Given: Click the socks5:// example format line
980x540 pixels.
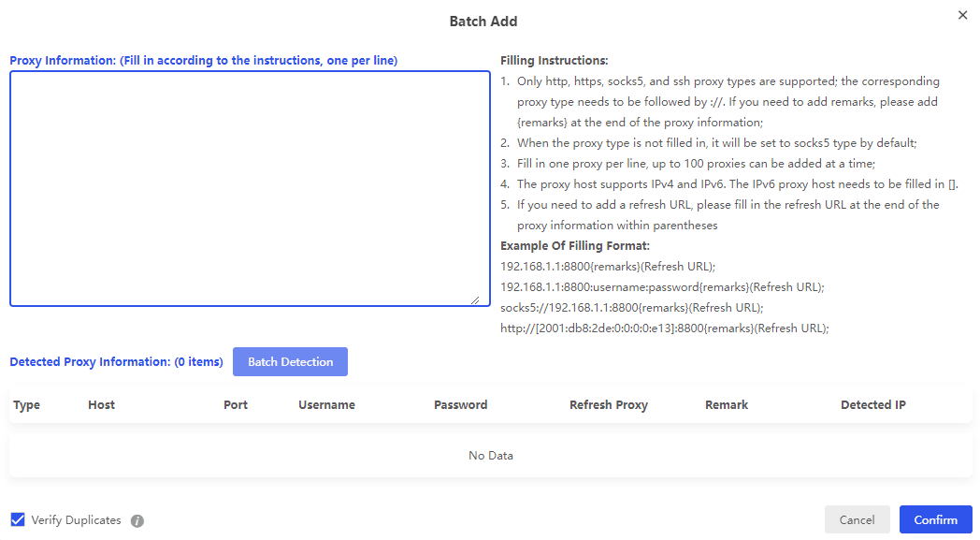Looking at the screenshot, I should (632, 308).
